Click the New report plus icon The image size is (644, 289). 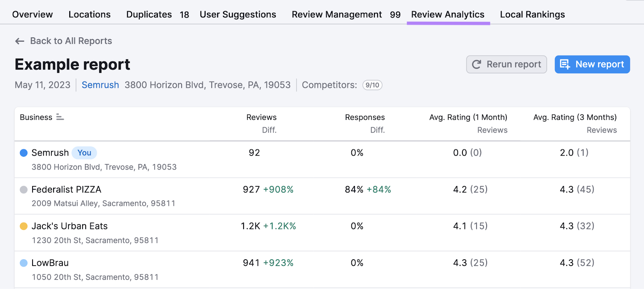pyautogui.click(x=565, y=64)
